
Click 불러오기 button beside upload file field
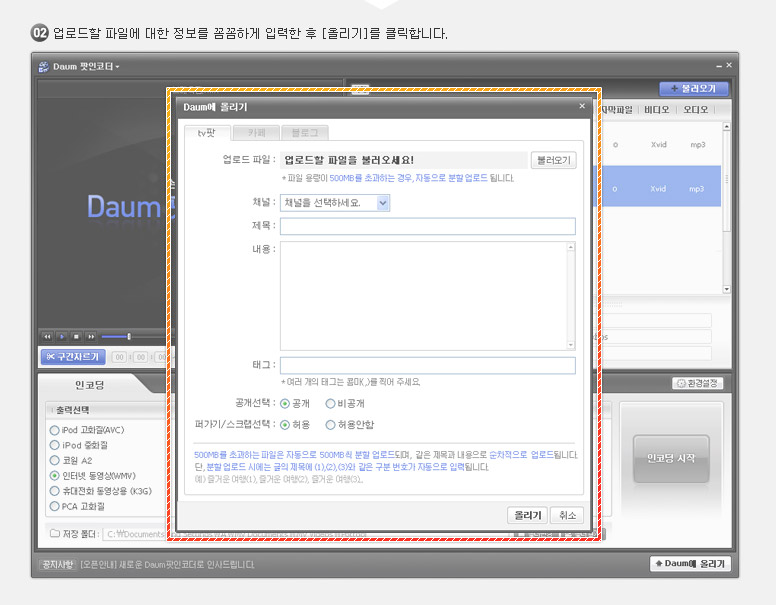(554, 160)
